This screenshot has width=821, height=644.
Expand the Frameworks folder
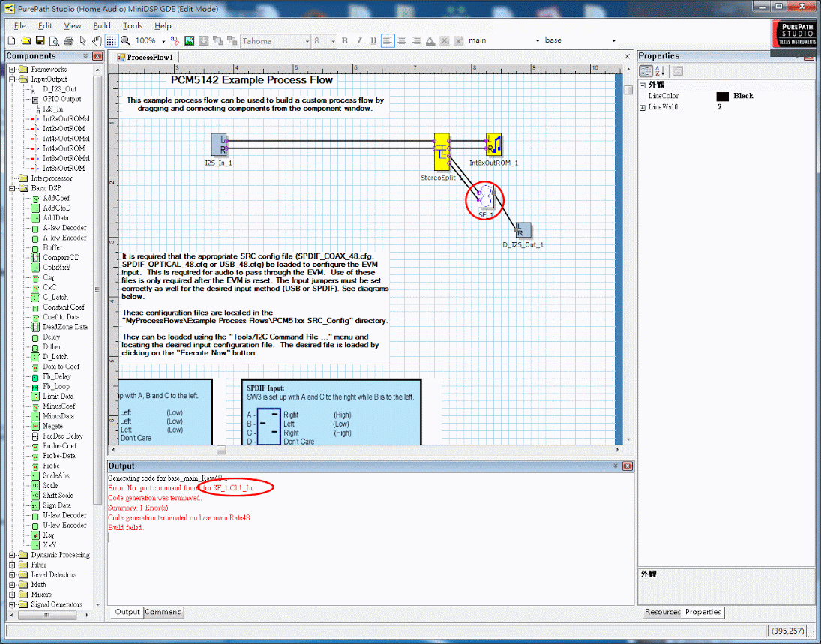pos(12,69)
